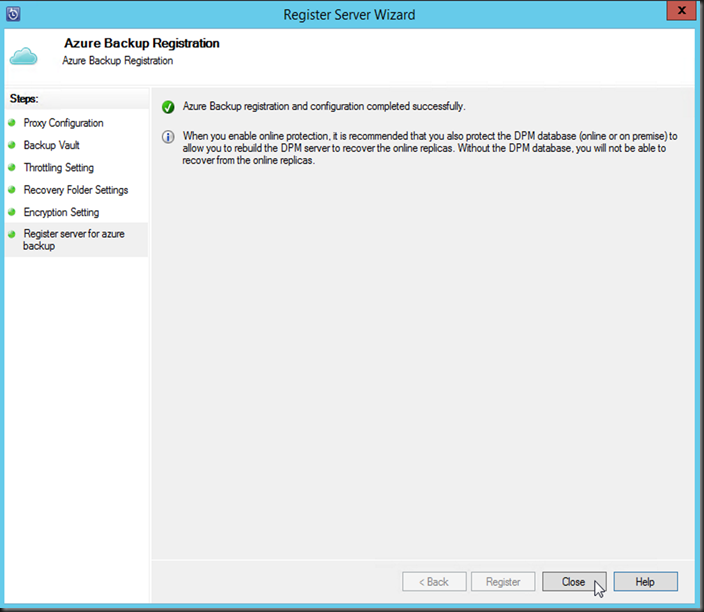Click the wizard title bar app icon

[13, 14]
